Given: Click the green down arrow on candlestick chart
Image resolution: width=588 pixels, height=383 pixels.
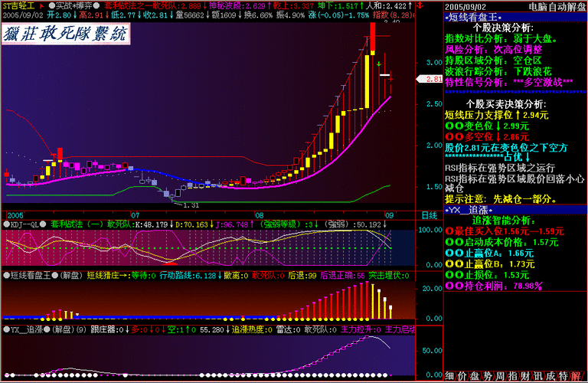Looking at the screenshot, I should pyautogui.click(x=377, y=63).
